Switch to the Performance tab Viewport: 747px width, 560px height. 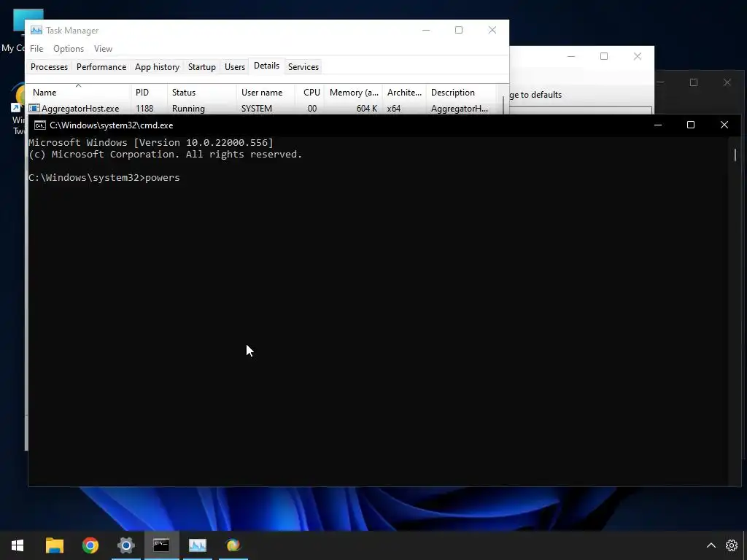click(101, 67)
